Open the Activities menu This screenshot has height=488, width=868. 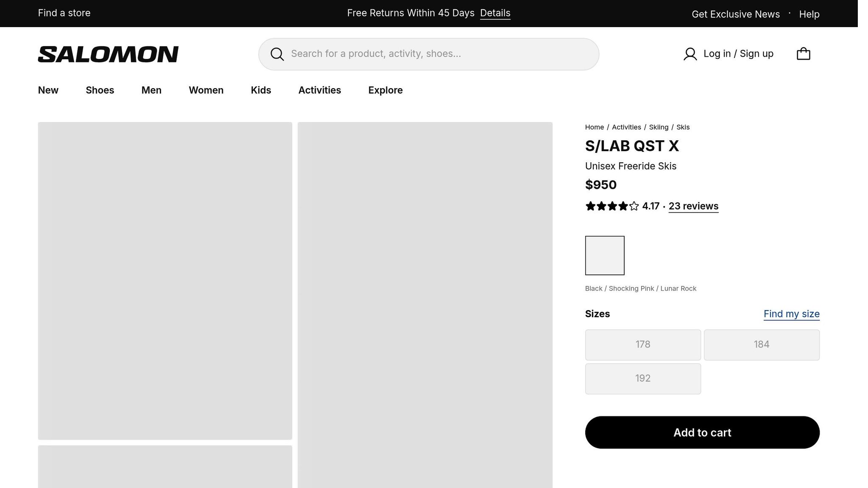(x=320, y=90)
